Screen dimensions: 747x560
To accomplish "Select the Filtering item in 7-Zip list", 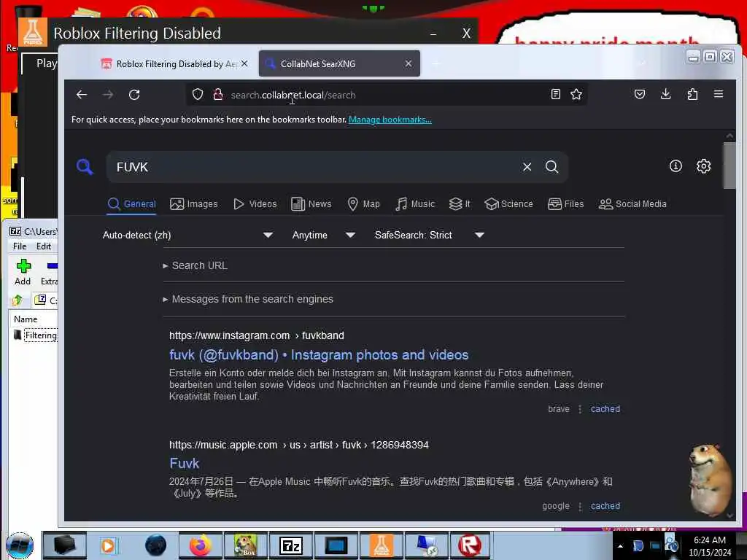I will click(36, 335).
